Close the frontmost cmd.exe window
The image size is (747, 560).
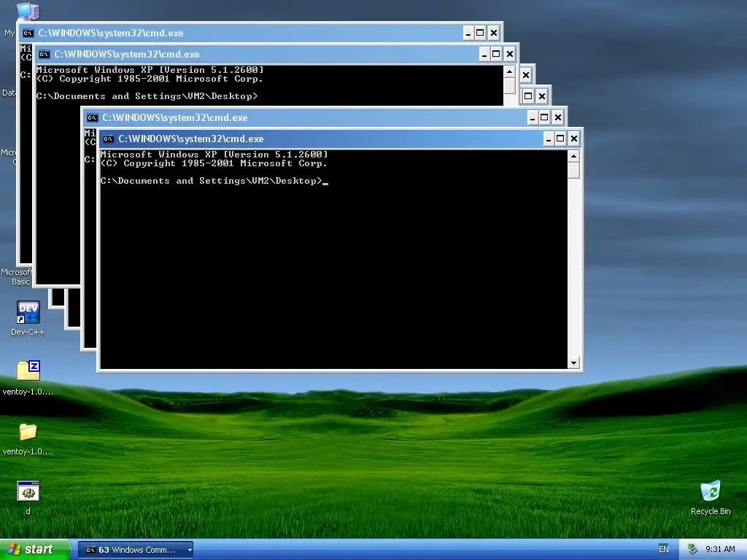(574, 139)
